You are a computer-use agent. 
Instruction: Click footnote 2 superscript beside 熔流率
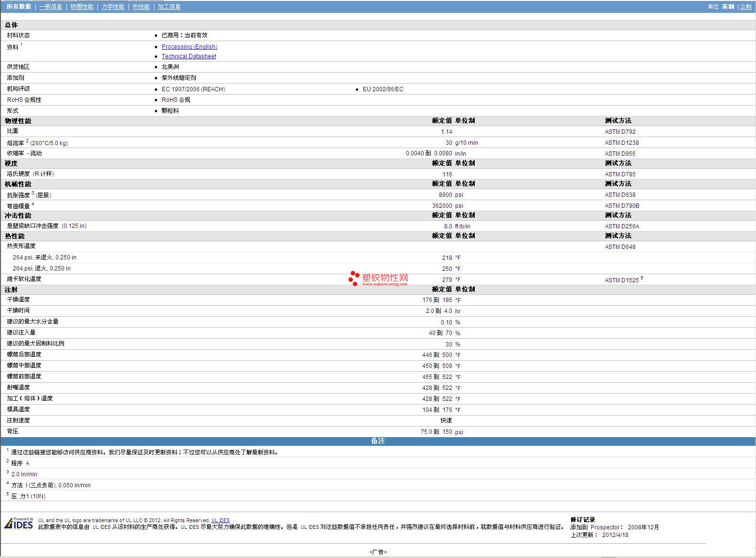[x=27, y=141]
